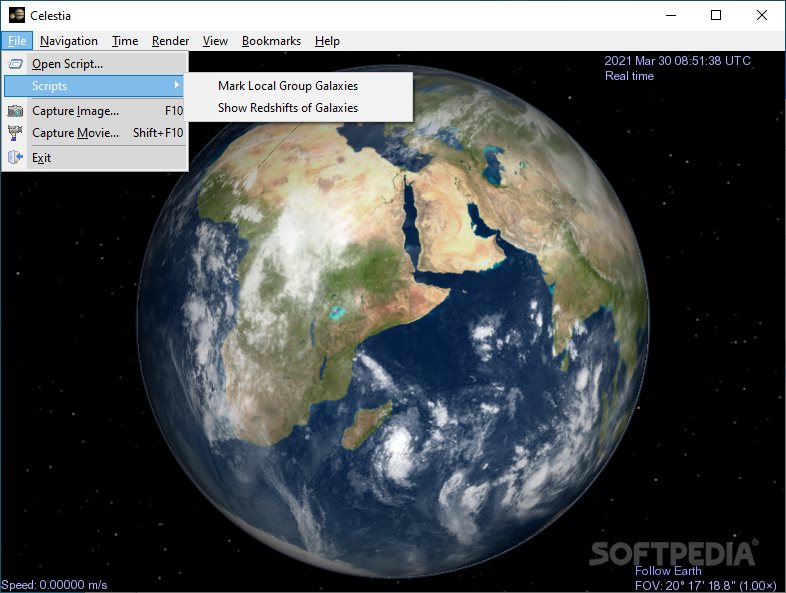Viewport: 786px width, 593px height.
Task: Open the View menu
Action: click(215, 41)
